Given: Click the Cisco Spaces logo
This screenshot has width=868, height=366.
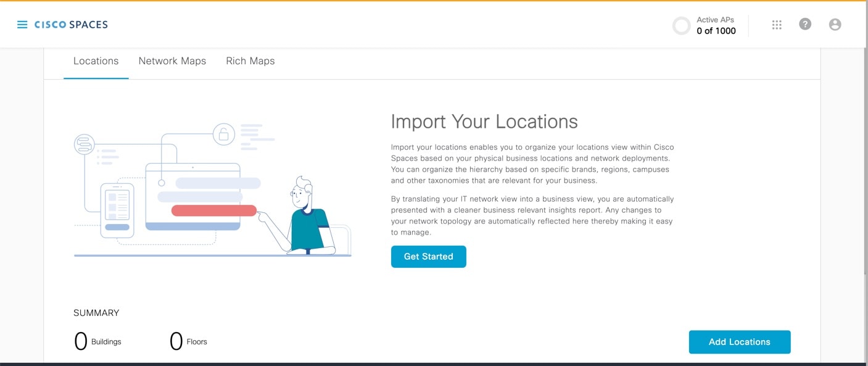Looking at the screenshot, I should tap(71, 25).
